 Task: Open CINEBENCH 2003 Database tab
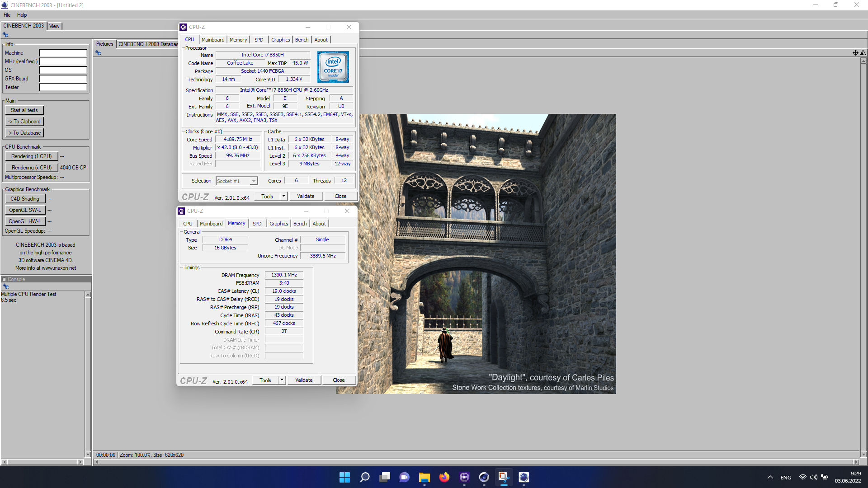(x=148, y=44)
